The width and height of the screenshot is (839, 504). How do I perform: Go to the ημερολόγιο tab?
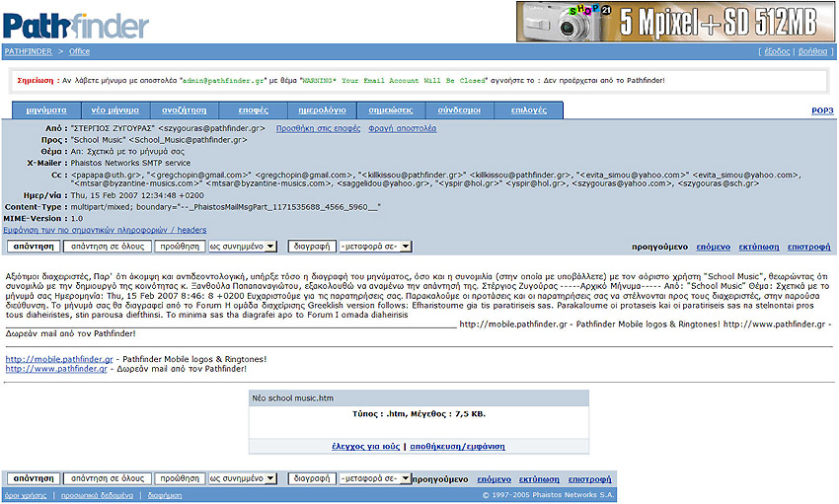tap(322, 110)
